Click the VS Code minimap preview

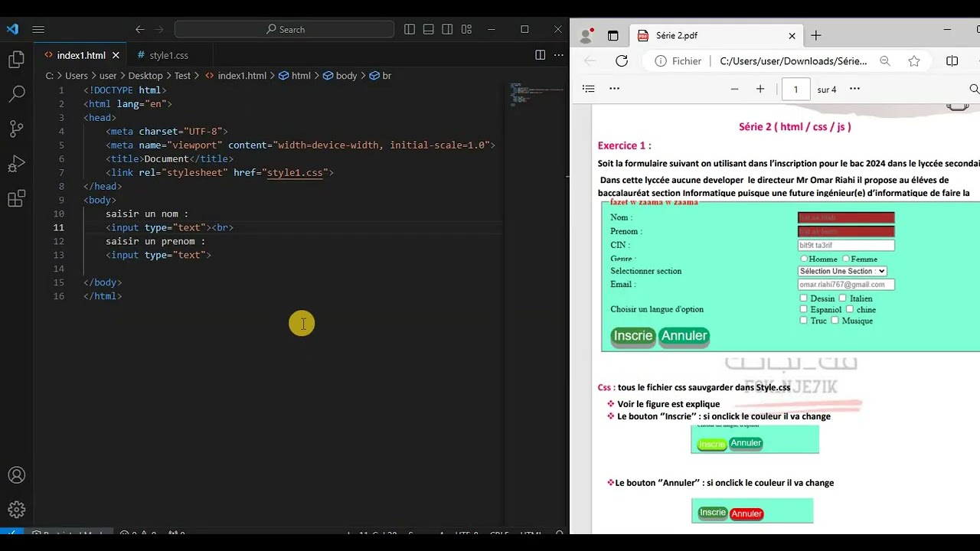click(x=537, y=93)
